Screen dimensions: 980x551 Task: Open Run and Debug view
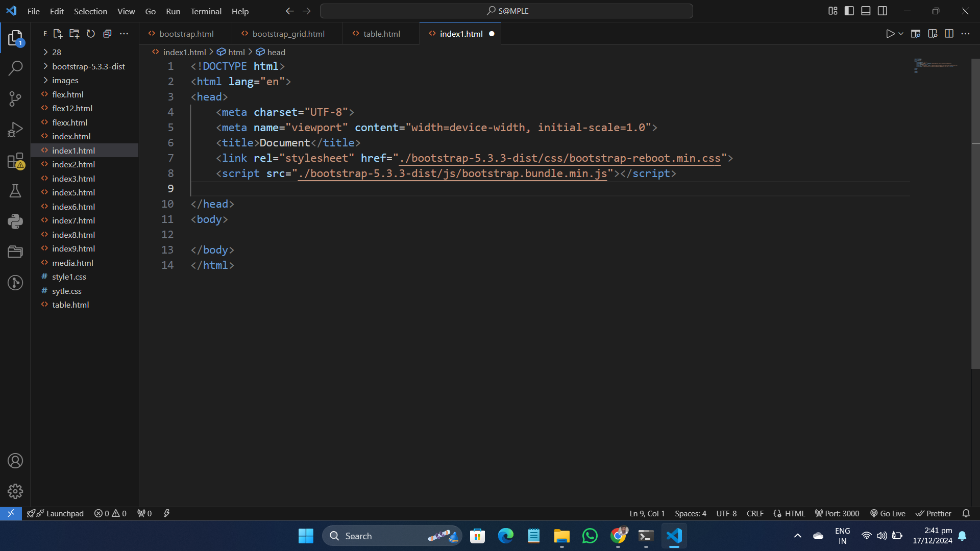15,130
